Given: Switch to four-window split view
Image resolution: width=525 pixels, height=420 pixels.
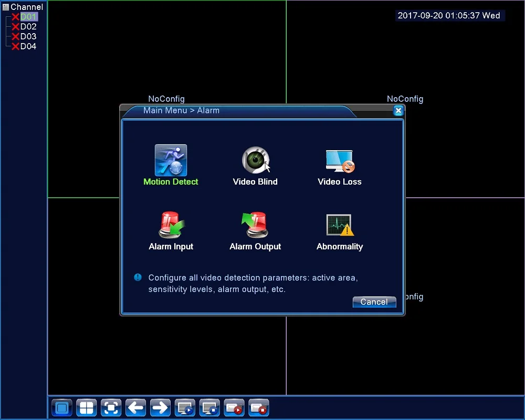Looking at the screenshot, I should click(87, 407).
